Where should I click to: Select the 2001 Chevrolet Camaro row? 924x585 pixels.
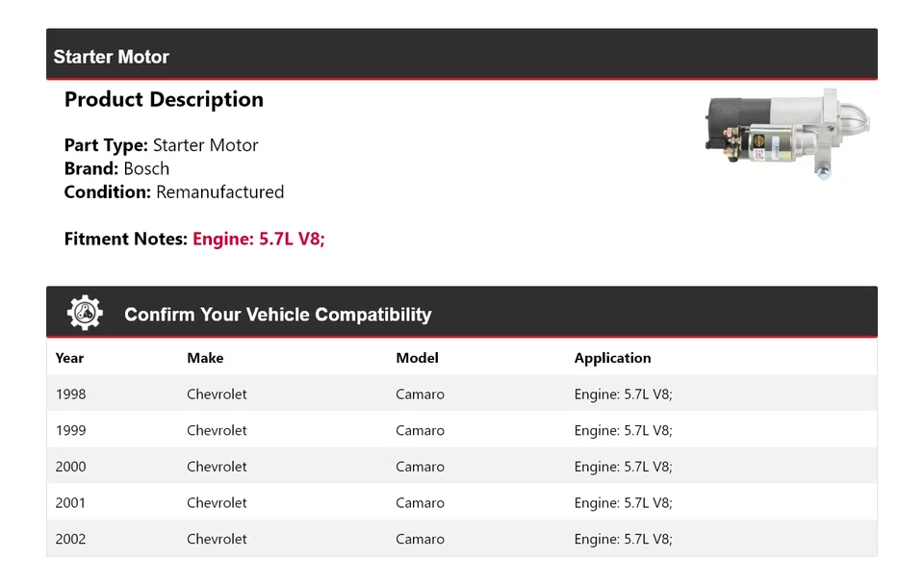pos(461,502)
